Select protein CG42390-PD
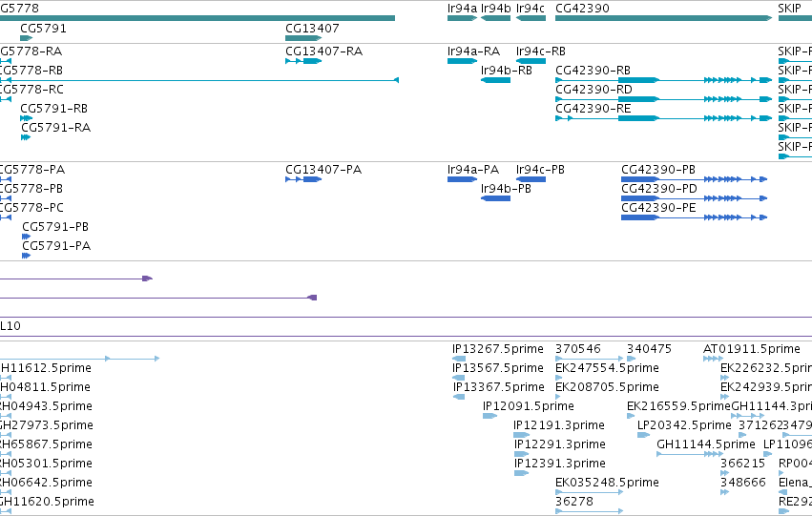The height and width of the screenshot is (516, 812). (x=659, y=189)
